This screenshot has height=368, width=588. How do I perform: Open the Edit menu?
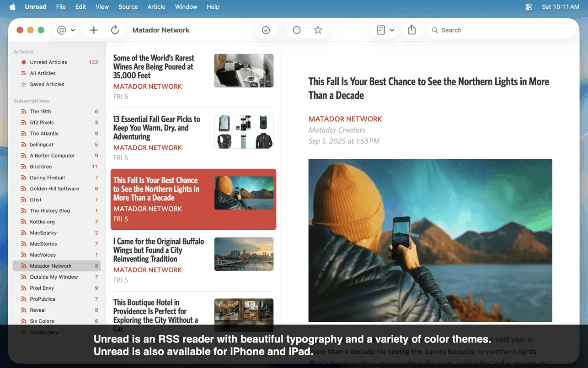[81, 7]
